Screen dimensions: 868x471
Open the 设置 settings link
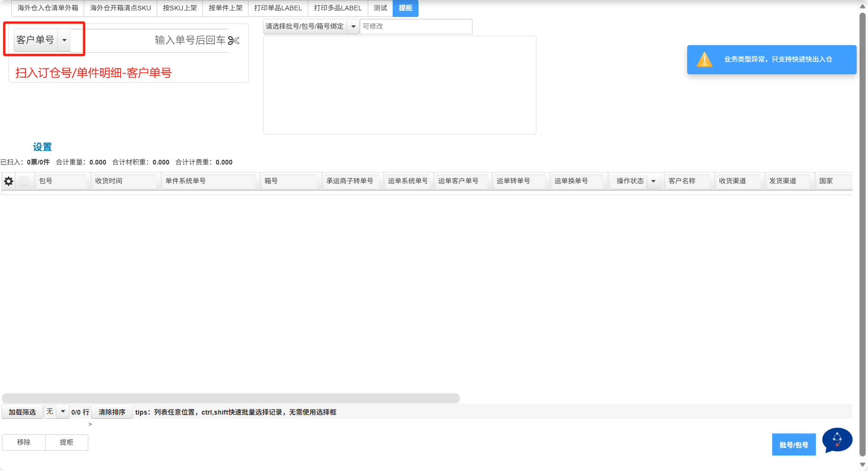pyautogui.click(x=42, y=147)
